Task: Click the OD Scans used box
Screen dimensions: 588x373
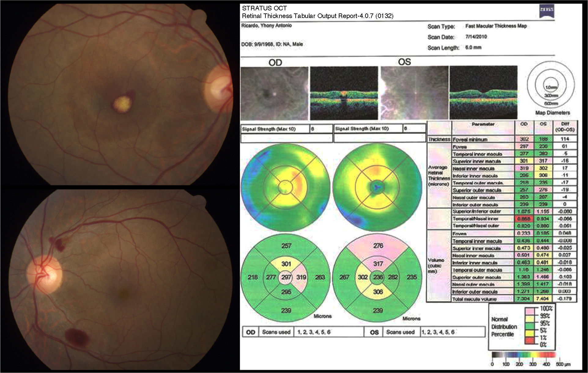Action: (x=276, y=332)
